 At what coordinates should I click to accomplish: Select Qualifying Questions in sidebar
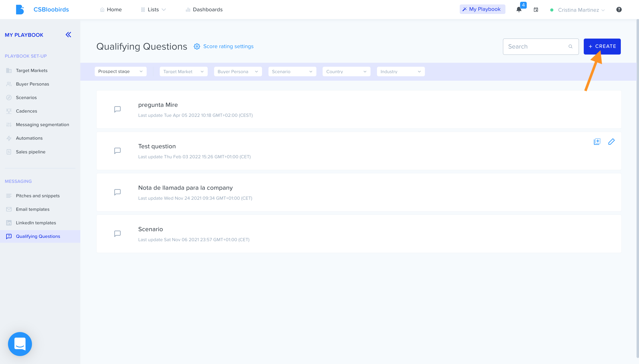click(40, 236)
